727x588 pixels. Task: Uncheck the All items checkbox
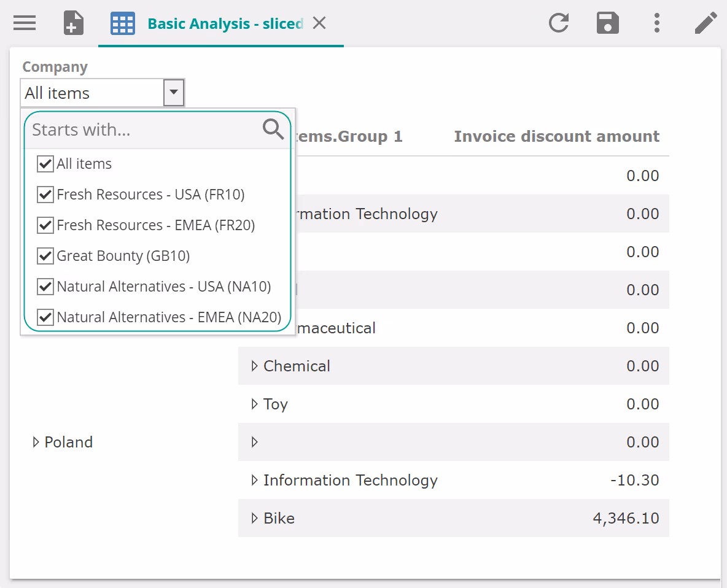[45, 164]
